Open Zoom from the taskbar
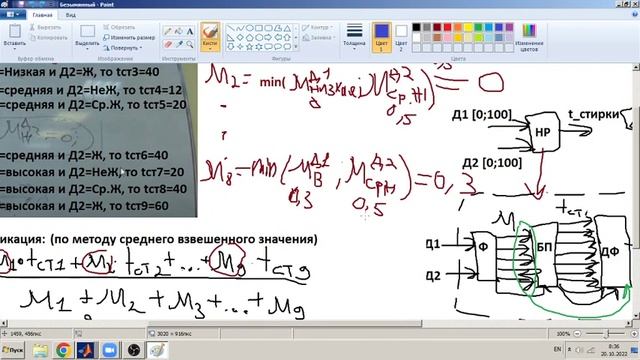Image resolution: width=640 pixels, height=360 pixels. 109,350
